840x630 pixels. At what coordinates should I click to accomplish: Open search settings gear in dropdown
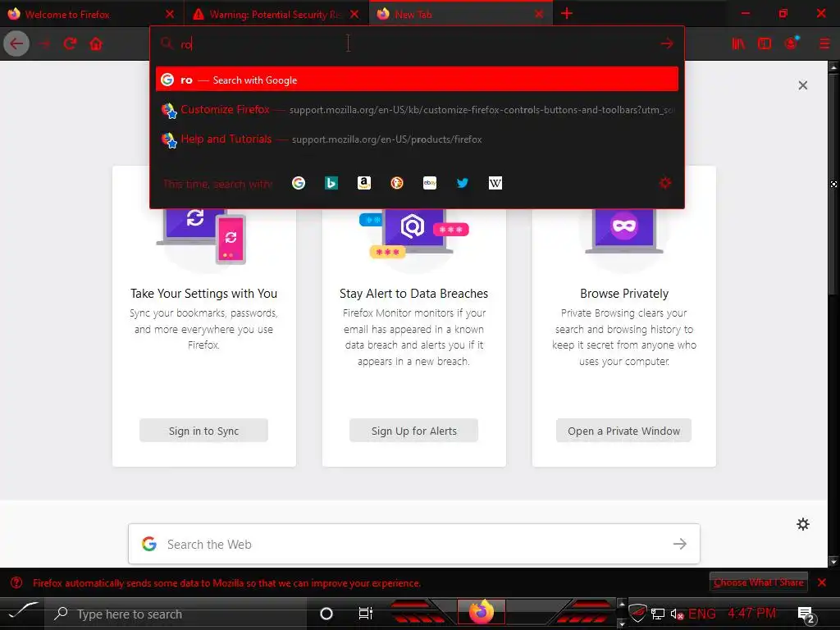tap(665, 183)
